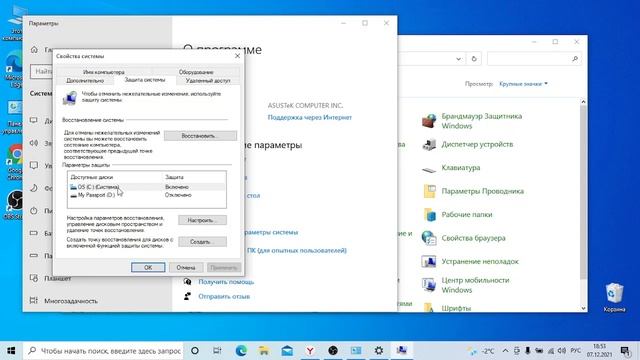This screenshot has width=640, height=360.
Task: Click the Cortana circle on the taskbar
Action: click(195, 351)
